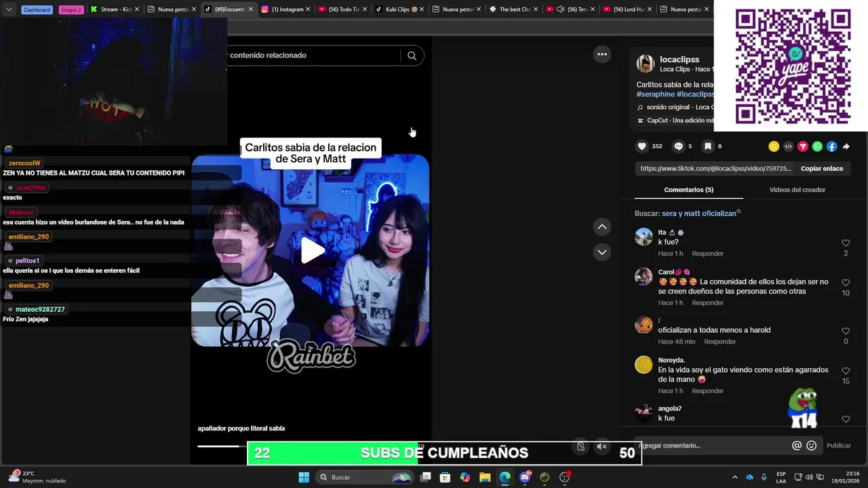Open Microsoft Edge from the taskbar
868x488 pixels.
505,477
